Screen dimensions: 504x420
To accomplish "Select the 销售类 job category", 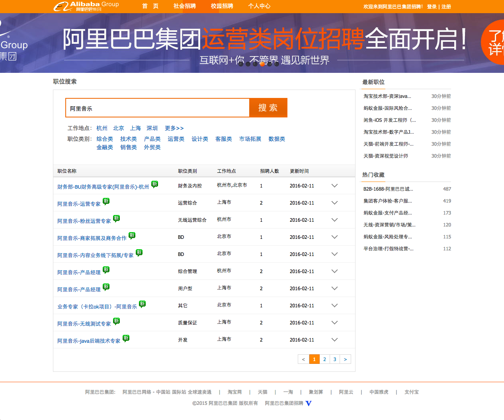I will tap(129, 147).
